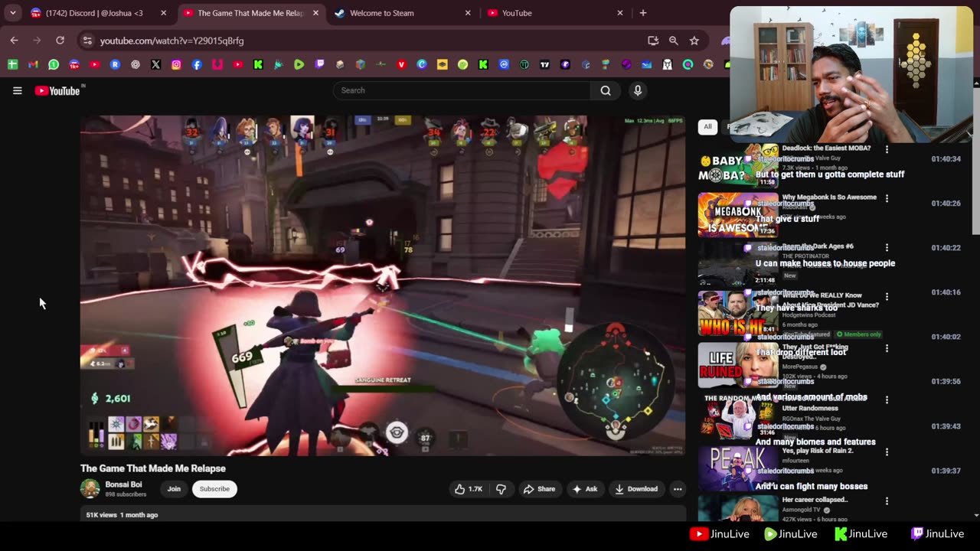
Task: Click the install app icon in address bar
Action: pyautogui.click(x=653, y=41)
